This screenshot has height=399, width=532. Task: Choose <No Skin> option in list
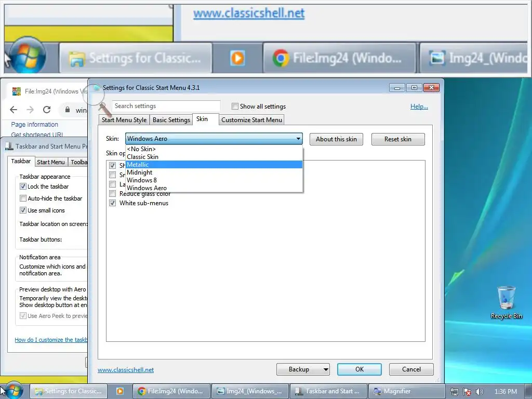(x=214, y=149)
